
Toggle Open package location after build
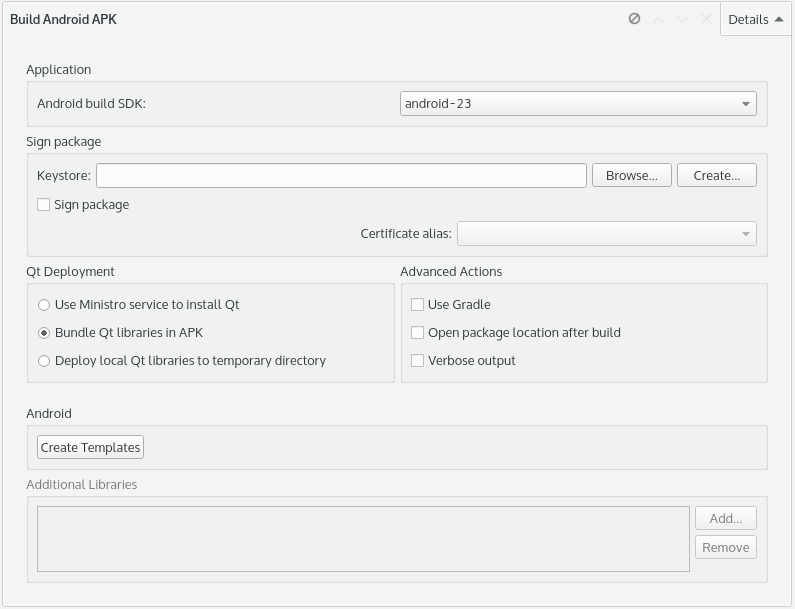pos(417,333)
